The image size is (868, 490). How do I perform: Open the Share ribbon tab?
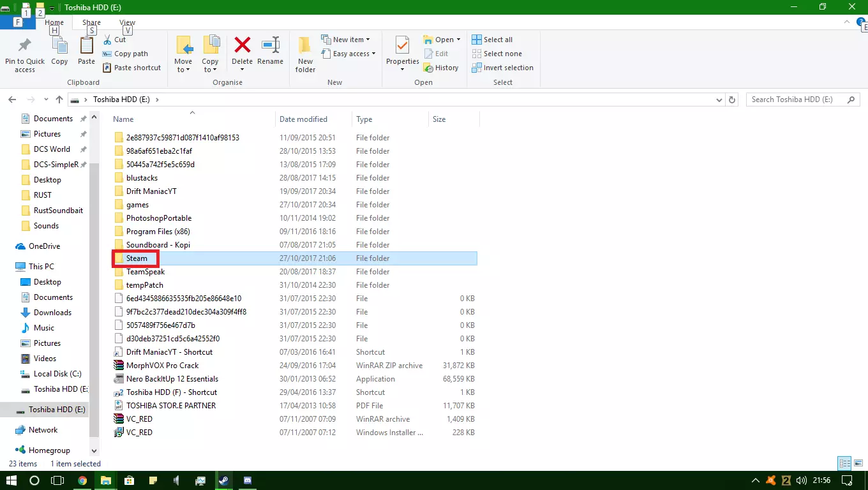(x=91, y=22)
